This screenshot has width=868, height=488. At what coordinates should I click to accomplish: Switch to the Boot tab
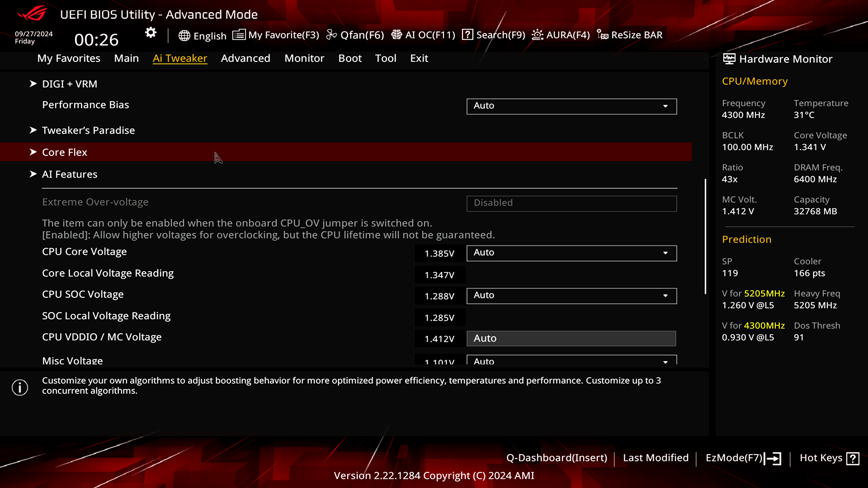click(x=349, y=58)
